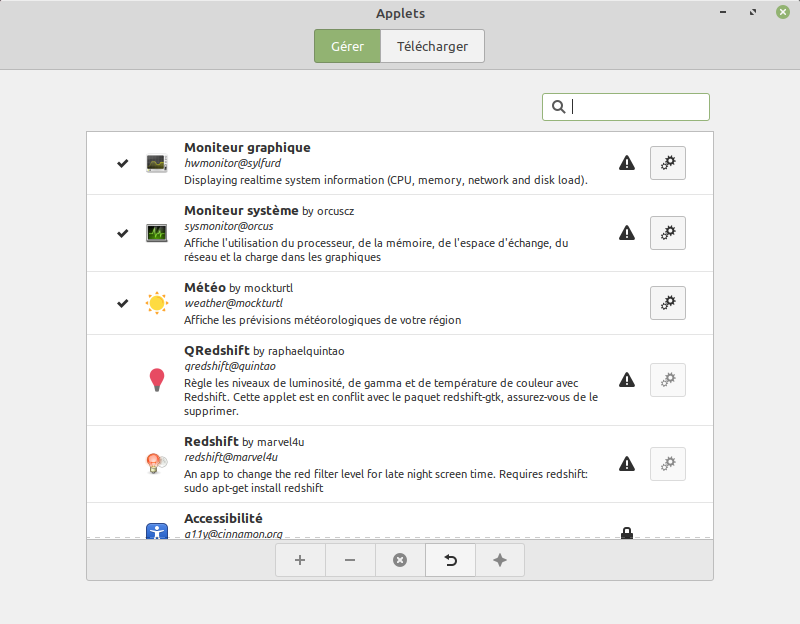Open Moniteur système configuration gears

667,233
